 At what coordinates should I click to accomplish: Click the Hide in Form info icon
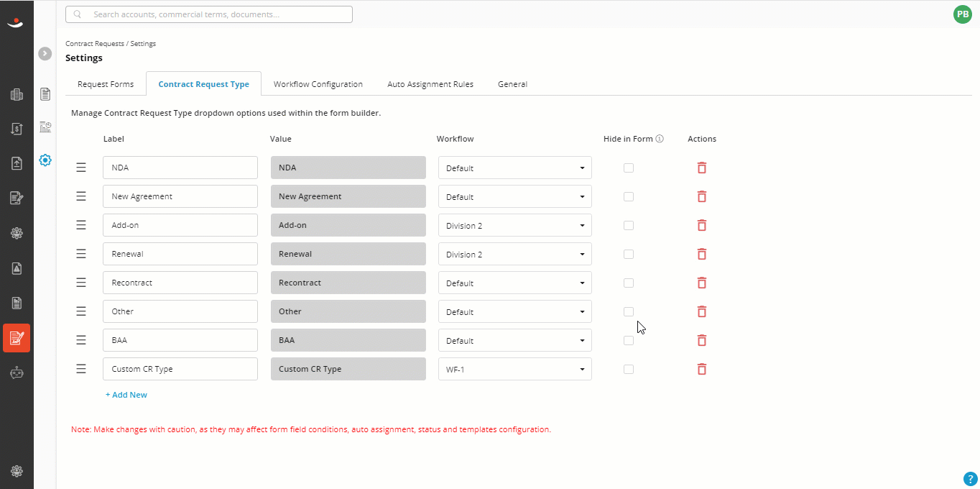pos(660,139)
